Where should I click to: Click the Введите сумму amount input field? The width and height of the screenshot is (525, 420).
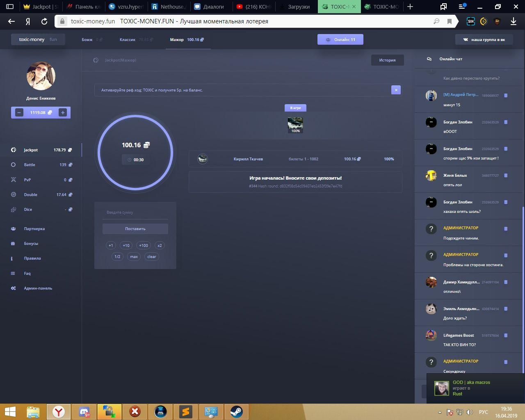[x=135, y=212]
